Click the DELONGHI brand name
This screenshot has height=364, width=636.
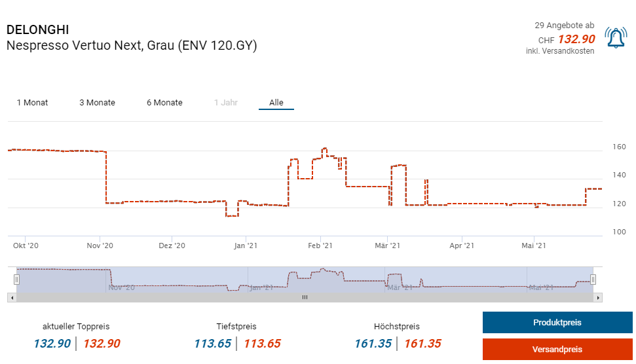pyautogui.click(x=37, y=30)
